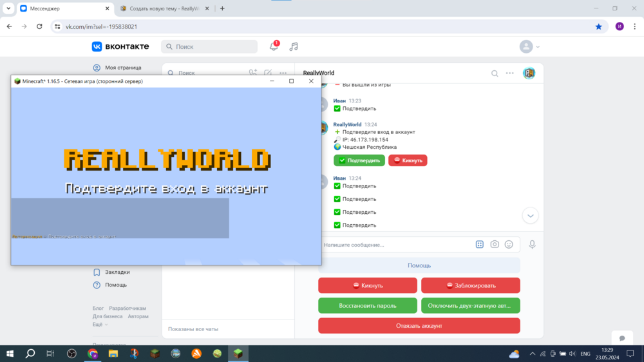Switch to Мессенджер browser tab

point(65,8)
